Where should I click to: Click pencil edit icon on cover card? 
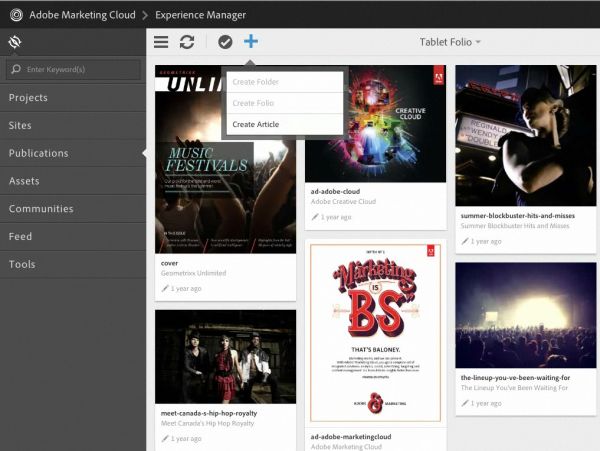(165, 288)
